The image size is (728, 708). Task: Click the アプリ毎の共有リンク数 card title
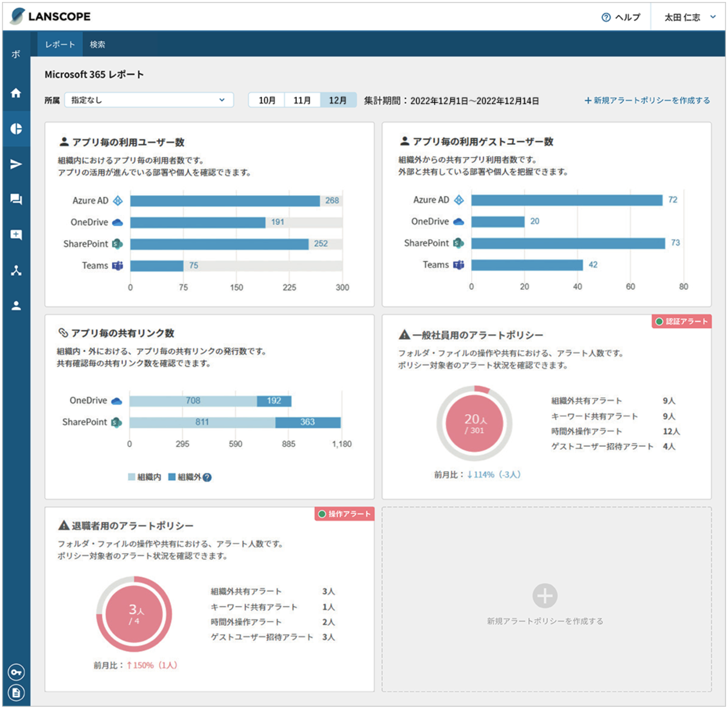pyautogui.click(x=123, y=333)
